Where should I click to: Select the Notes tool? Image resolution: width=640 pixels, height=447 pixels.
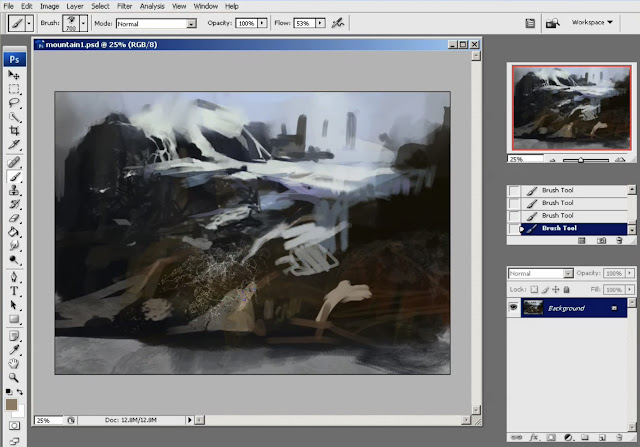[14, 336]
